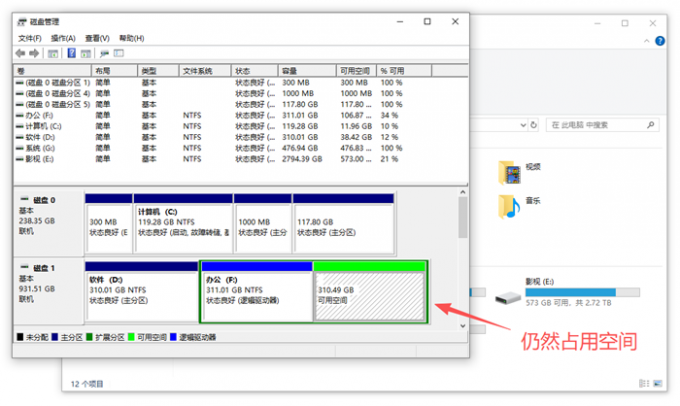Maximize the Disk Management window
The height and width of the screenshot is (406, 680).
click(427, 21)
